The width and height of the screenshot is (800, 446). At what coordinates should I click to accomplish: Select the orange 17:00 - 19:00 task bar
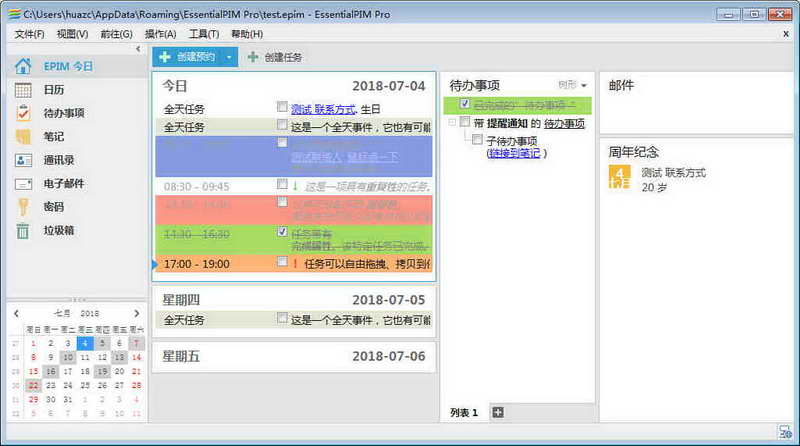point(294,264)
